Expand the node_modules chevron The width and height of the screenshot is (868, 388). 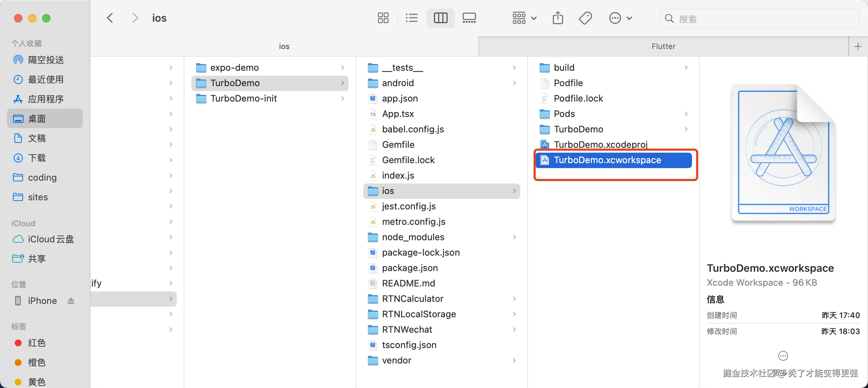[514, 237]
